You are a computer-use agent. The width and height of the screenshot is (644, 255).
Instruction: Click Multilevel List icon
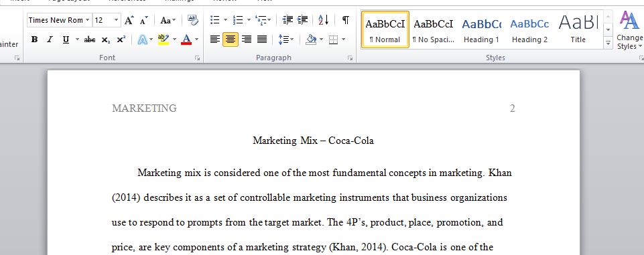261,20
